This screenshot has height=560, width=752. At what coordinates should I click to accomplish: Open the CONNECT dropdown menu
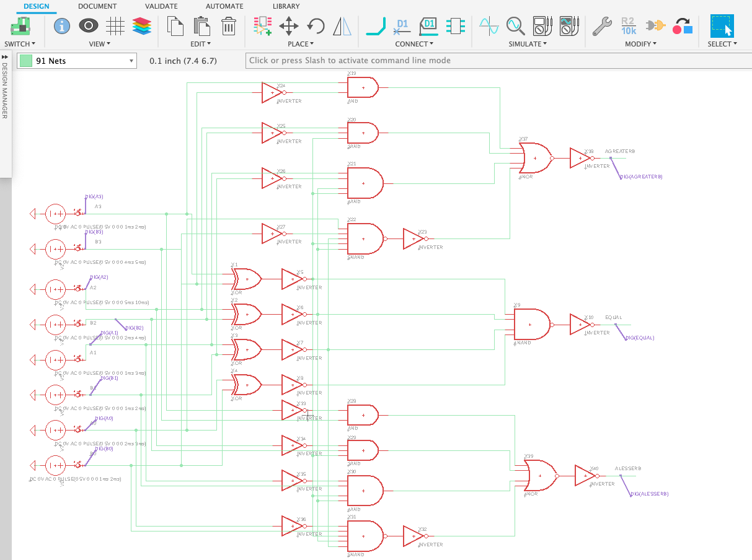[x=414, y=44]
